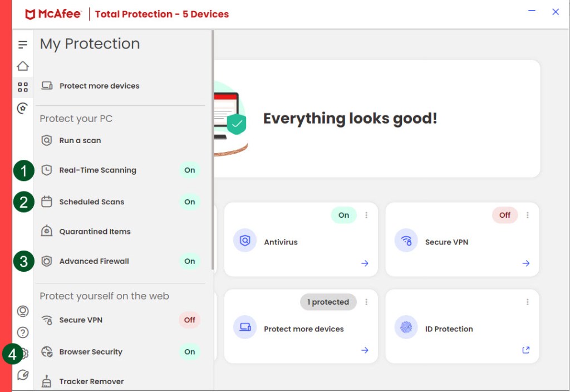The height and width of the screenshot is (392, 570).
Task: Open Antivirus card three-dot options
Action: coord(366,215)
